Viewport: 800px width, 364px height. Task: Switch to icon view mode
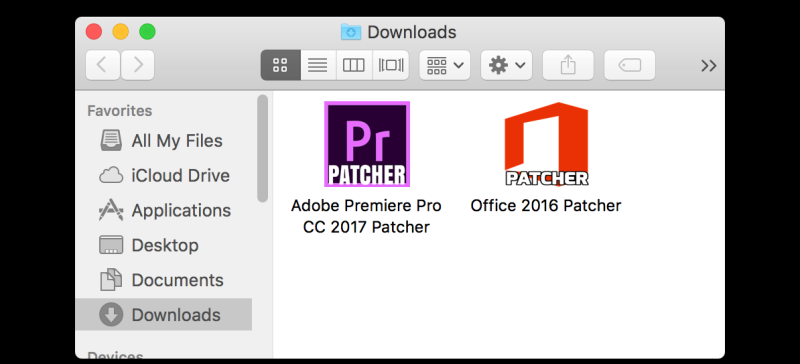tap(280, 65)
